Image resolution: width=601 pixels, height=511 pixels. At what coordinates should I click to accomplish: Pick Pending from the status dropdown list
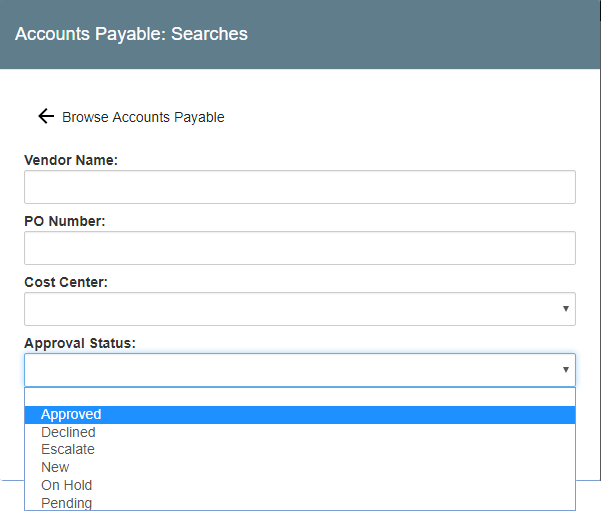click(x=66, y=503)
